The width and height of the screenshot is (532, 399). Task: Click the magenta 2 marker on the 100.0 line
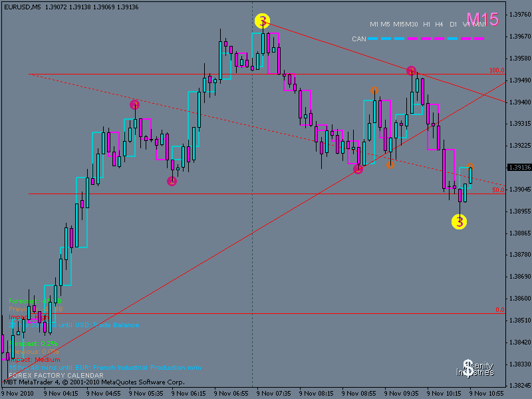(411, 70)
